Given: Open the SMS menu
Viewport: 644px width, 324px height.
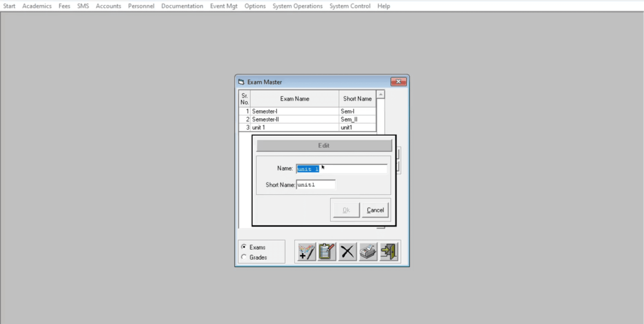Looking at the screenshot, I should [83, 6].
